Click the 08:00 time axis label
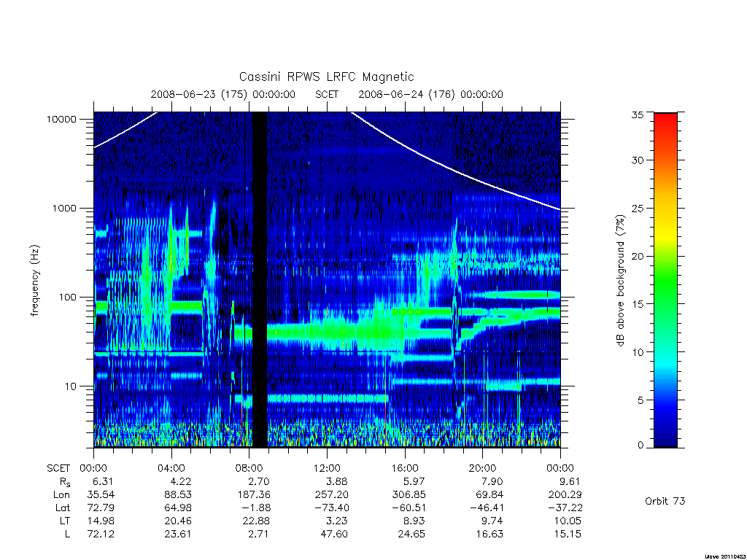The width and height of the screenshot is (747, 560). tap(249, 468)
